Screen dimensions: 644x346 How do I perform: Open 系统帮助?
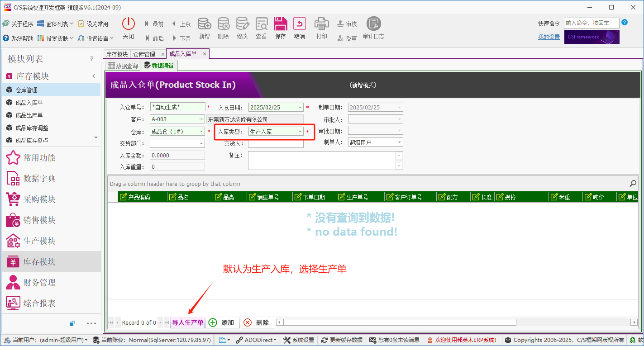[x=18, y=38]
